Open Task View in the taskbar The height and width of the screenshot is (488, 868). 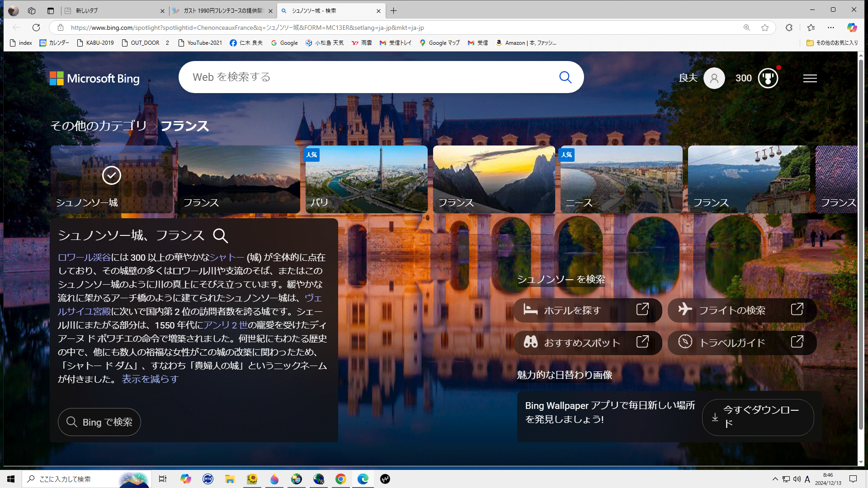point(163,479)
